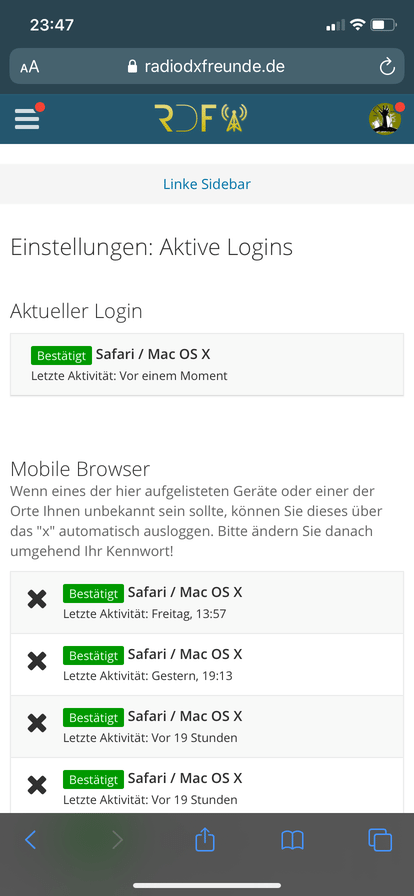The image size is (414, 896).
Task: Open the AA reader text options
Action: (30, 67)
